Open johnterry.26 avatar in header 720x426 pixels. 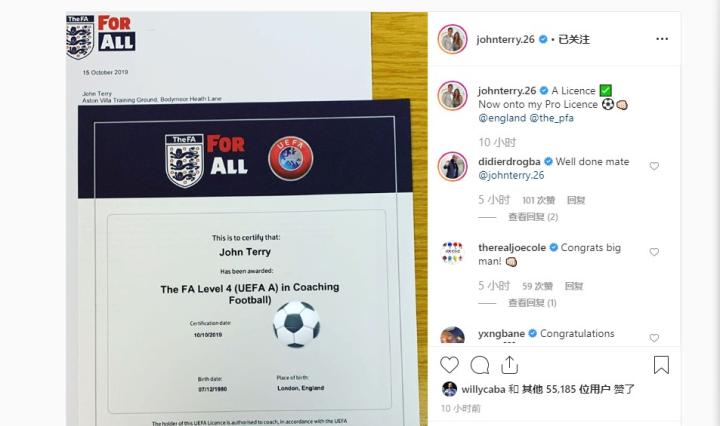(452, 39)
